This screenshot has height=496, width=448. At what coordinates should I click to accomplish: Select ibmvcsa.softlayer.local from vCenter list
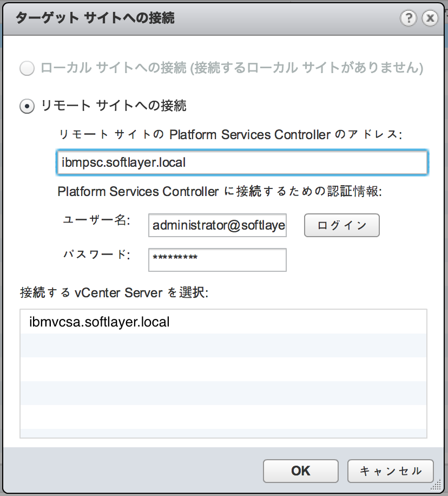[x=97, y=322]
